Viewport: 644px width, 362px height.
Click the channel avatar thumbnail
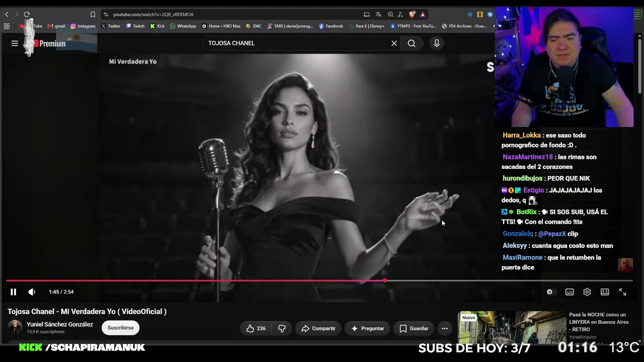[x=15, y=328]
